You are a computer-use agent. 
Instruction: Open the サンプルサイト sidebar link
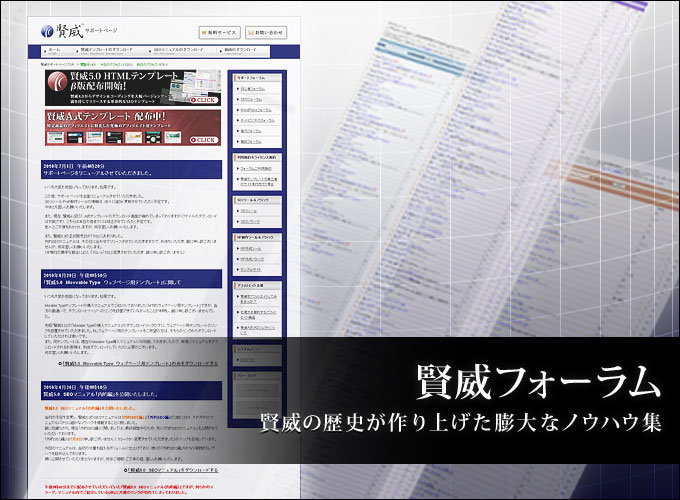coord(251,269)
